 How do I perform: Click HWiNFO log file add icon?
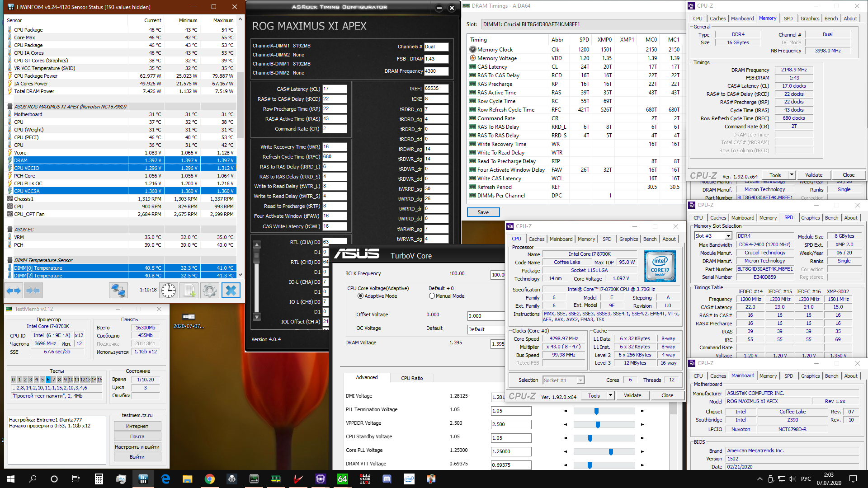click(x=189, y=291)
